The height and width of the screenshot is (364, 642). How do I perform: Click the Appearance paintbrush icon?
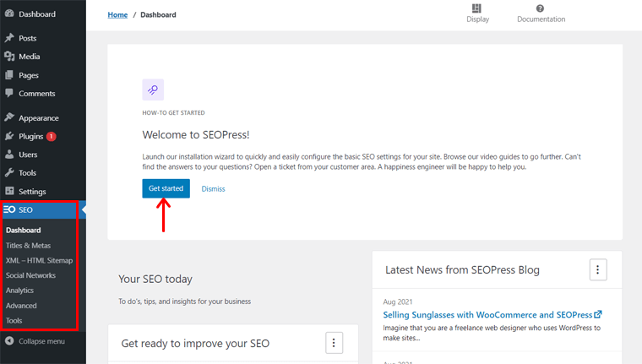(x=9, y=117)
